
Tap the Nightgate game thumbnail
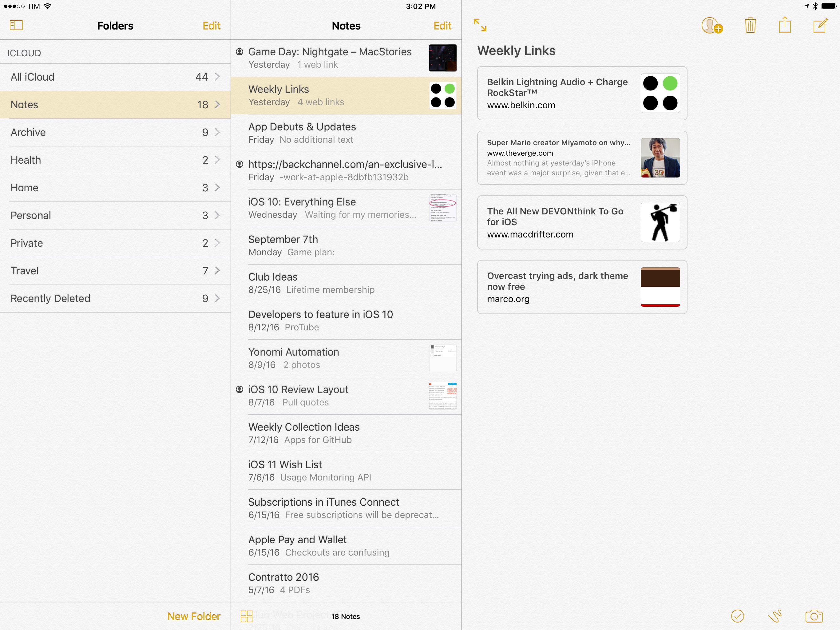click(443, 58)
